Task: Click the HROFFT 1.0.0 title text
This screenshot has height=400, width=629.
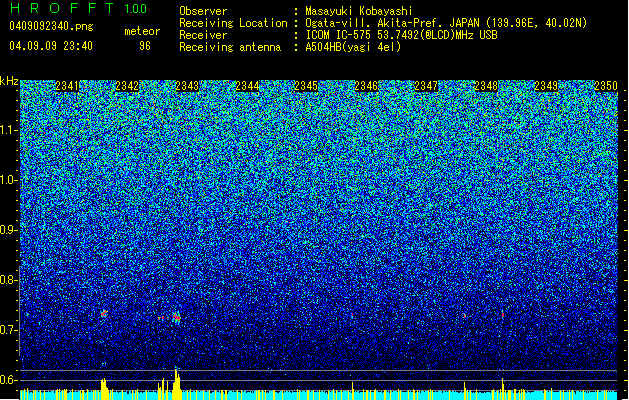Action: 79,8
